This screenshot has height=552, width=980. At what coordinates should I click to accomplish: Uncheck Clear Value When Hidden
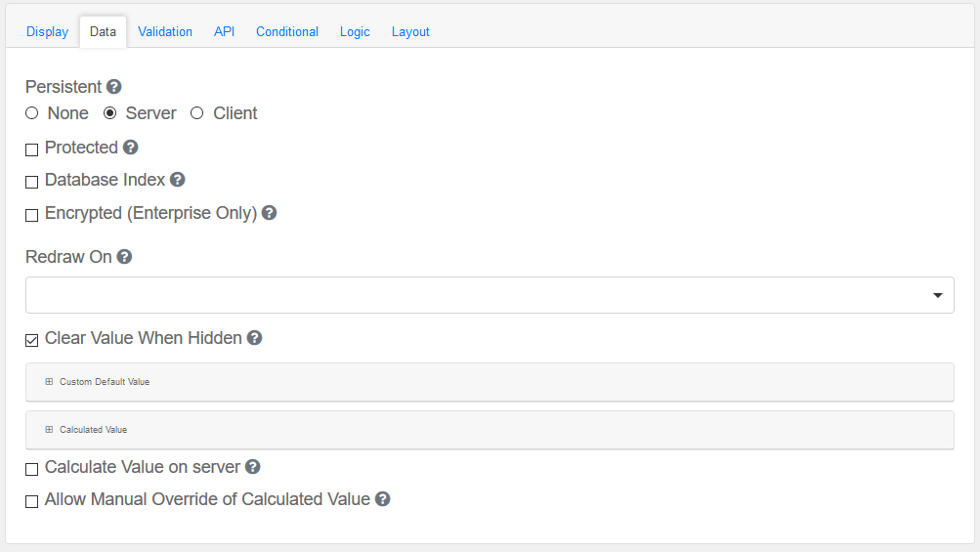point(32,340)
